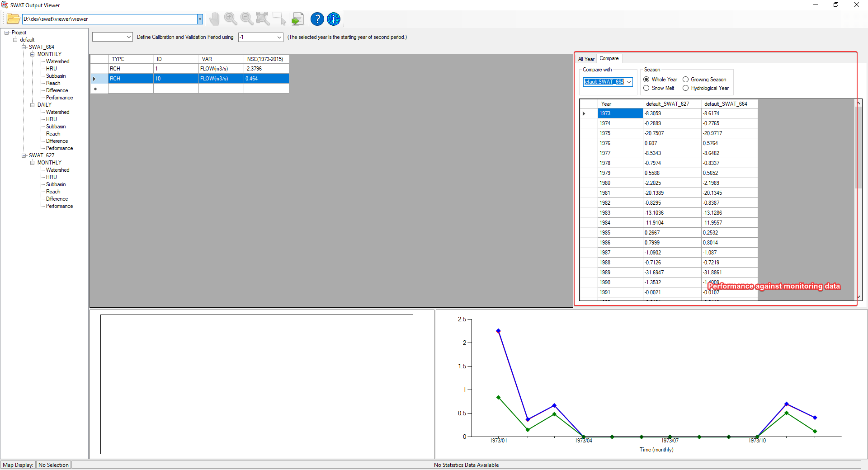868x470 pixels.
Task: Sort by the default_SWAT_627 column header
Action: pyautogui.click(x=672, y=104)
